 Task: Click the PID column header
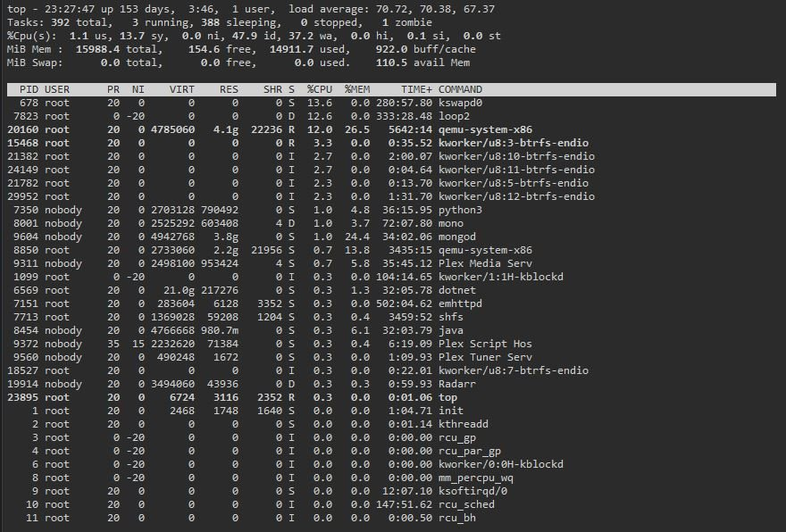click(x=29, y=89)
